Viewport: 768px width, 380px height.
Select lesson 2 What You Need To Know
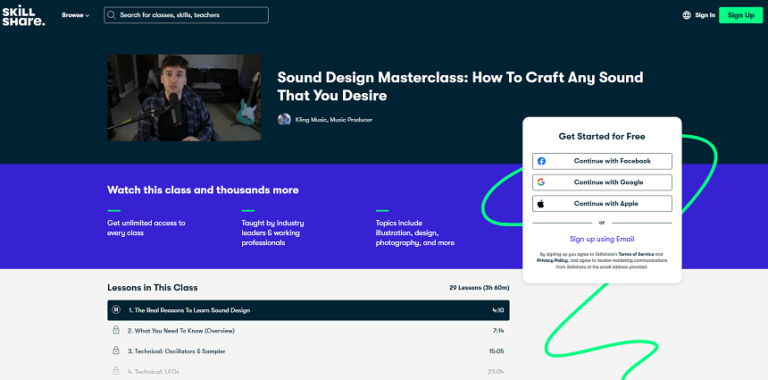(x=309, y=331)
